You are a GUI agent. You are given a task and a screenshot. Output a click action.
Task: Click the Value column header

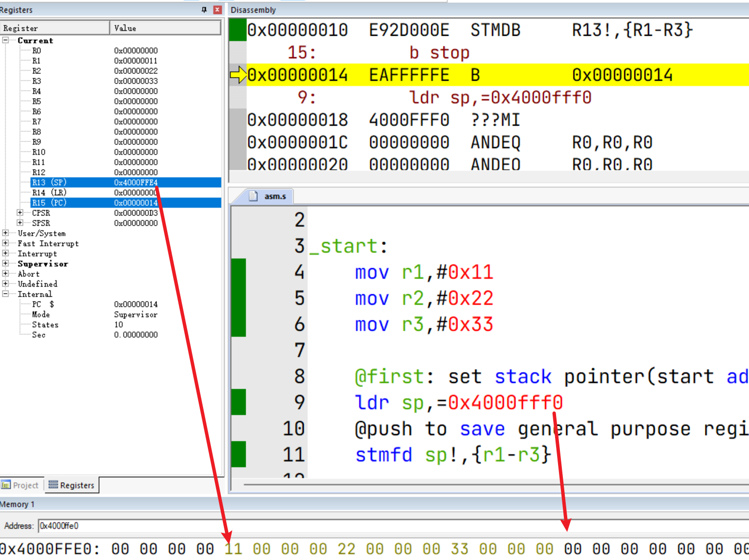click(x=165, y=28)
